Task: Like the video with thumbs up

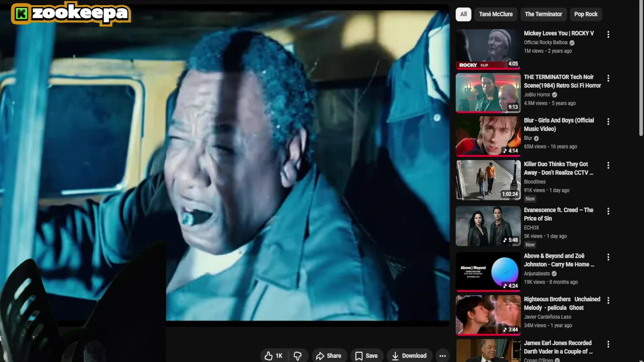Action: click(x=274, y=355)
